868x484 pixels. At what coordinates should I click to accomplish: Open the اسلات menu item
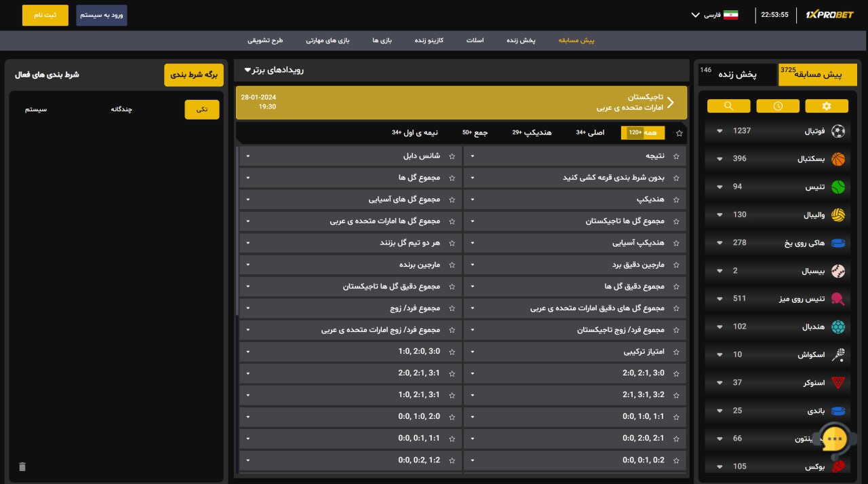(x=475, y=41)
